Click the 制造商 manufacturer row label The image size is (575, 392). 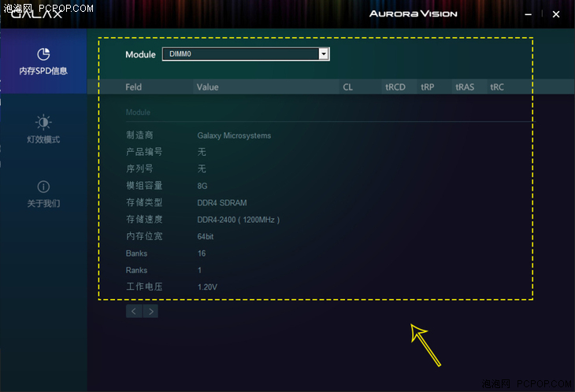click(x=139, y=135)
